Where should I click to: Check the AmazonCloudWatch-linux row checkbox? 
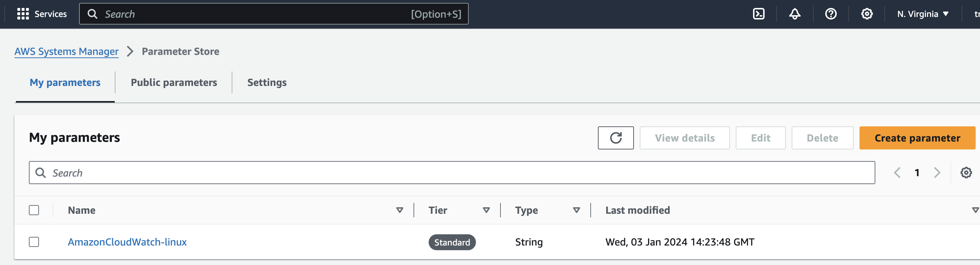pyautogui.click(x=34, y=242)
